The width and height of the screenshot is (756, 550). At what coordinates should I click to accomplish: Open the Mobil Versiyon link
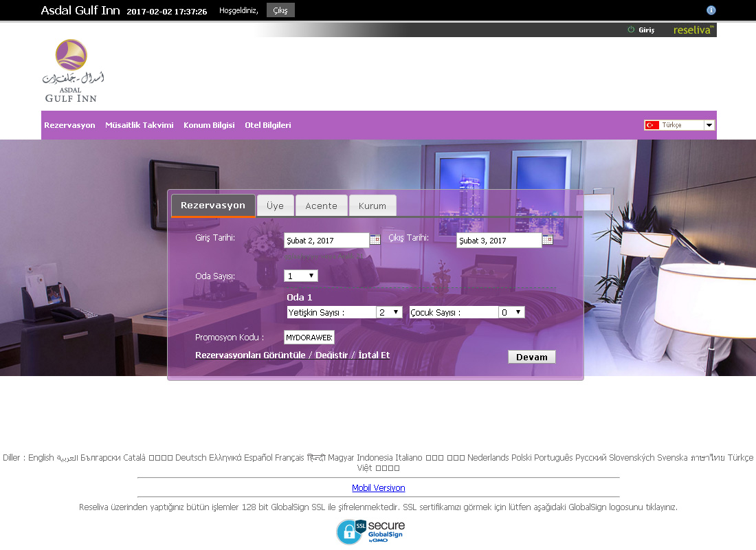coord(378,488)
